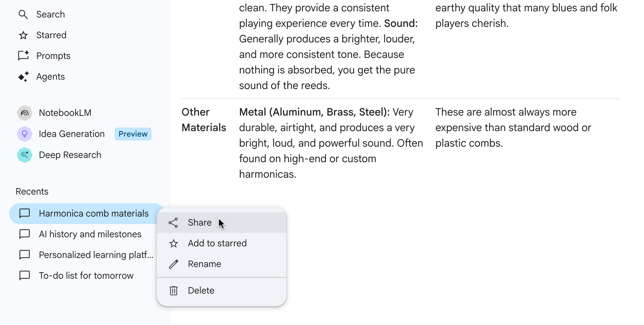Click the Prompts chat sparkle icon
Screen dimensions: 644x325
(x=23, y=56)
